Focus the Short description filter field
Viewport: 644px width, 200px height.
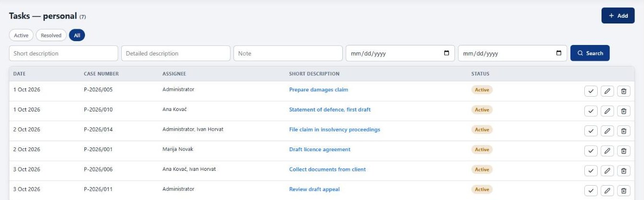(63, 53)
